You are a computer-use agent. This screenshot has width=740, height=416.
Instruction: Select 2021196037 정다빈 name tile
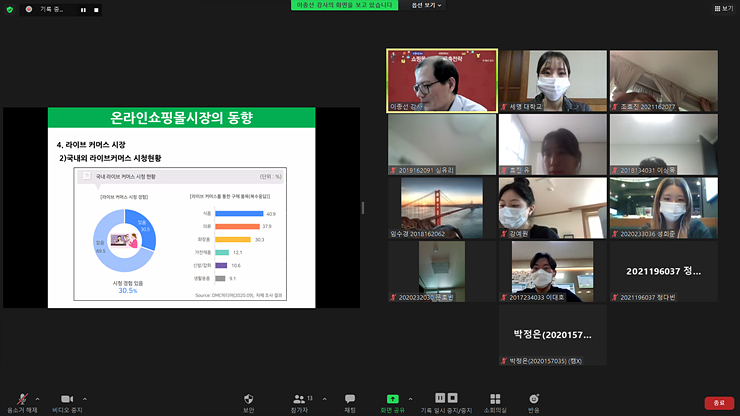click(x=664, y=272)
